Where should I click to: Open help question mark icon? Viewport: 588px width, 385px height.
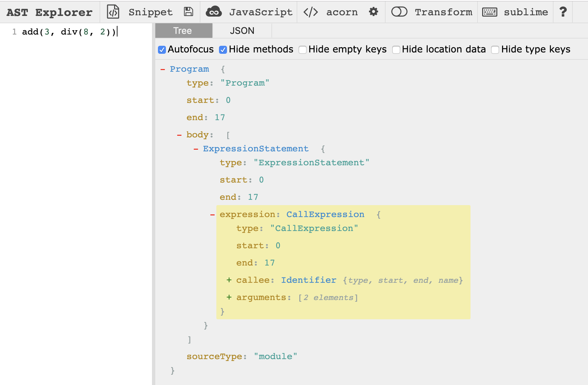[x=563, y=12]
